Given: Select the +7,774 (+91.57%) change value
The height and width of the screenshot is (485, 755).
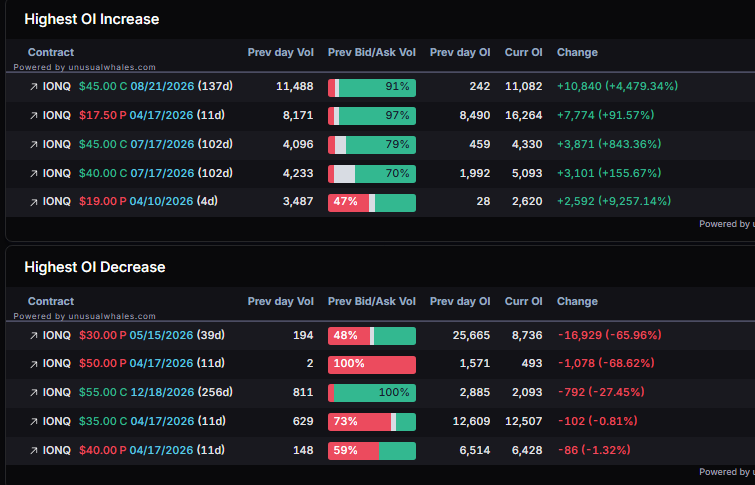Looking at the screenshot, I should (605, 115).
